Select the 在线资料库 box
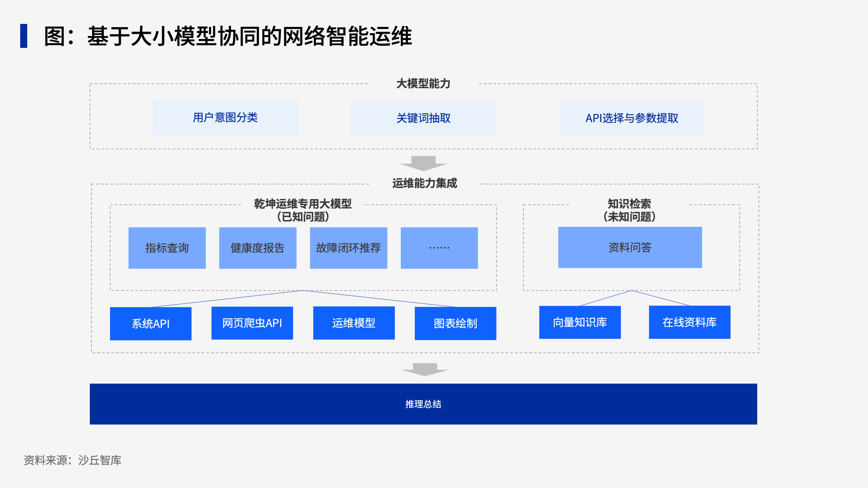Viewport: 868px width, 488px height. 689,322
